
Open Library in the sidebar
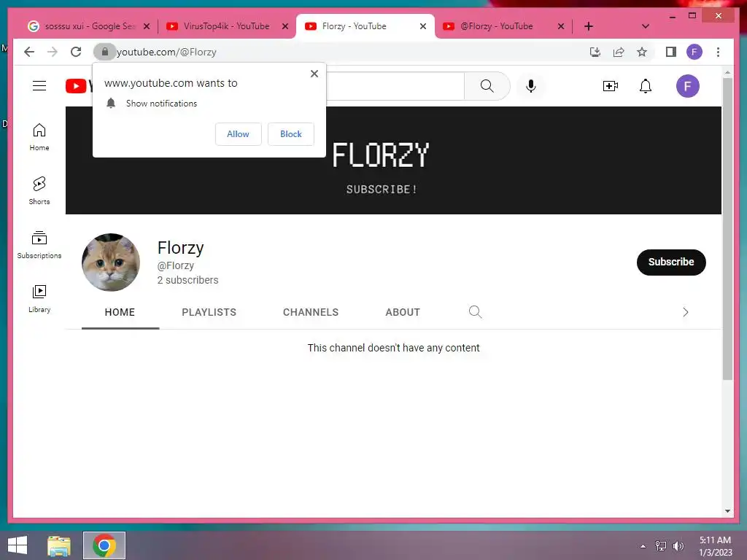[x=39, y=298]
